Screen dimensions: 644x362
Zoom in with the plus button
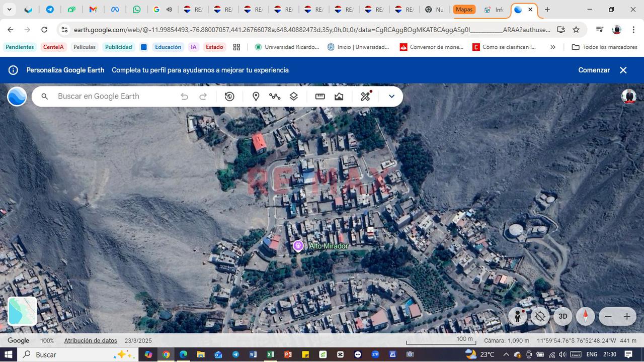pos(627,316)
